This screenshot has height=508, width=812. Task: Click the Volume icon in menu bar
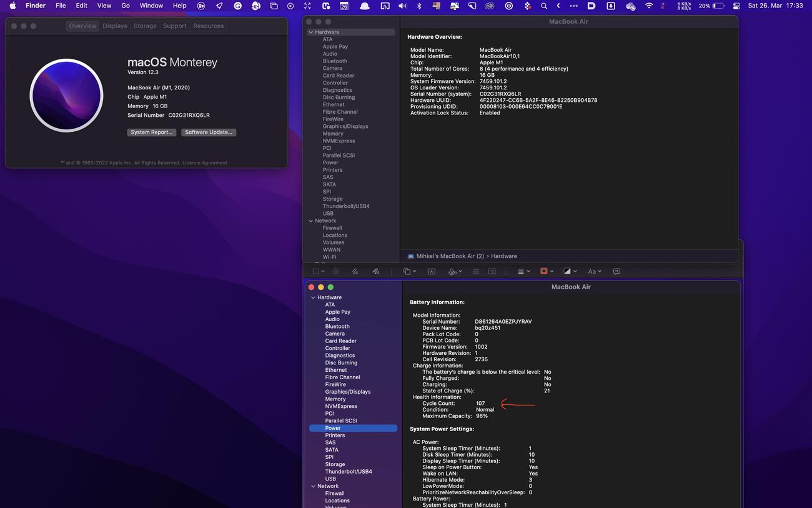[x=403, y=6]
